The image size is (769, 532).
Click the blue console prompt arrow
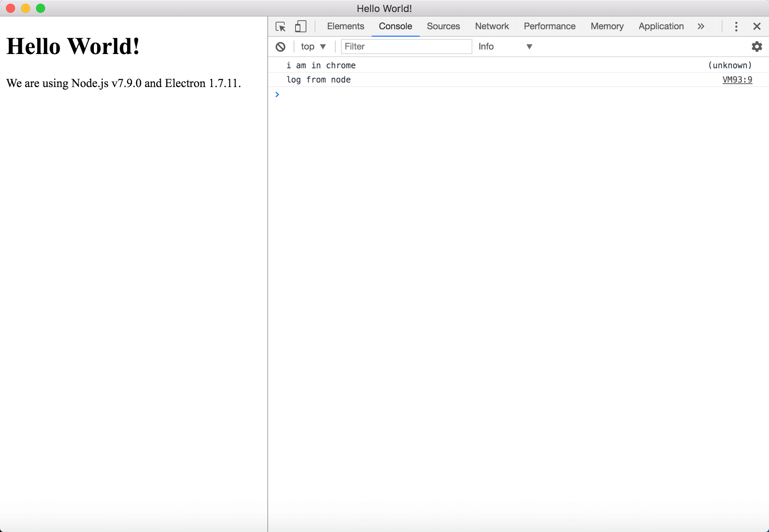(x=277, y=95)
